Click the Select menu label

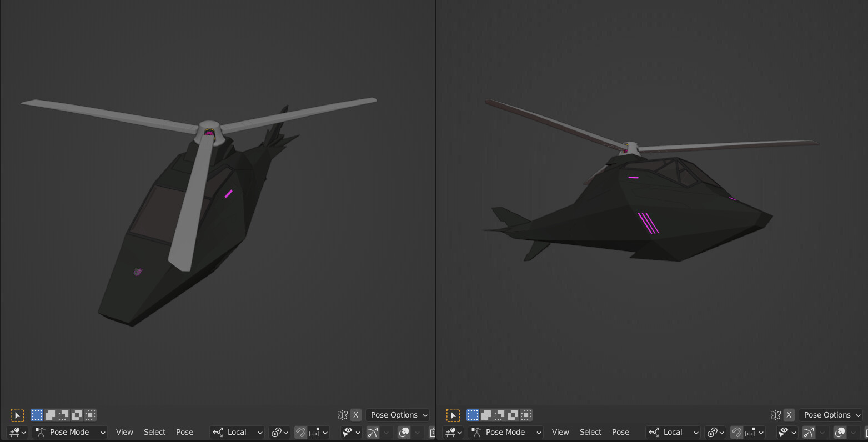154,432
